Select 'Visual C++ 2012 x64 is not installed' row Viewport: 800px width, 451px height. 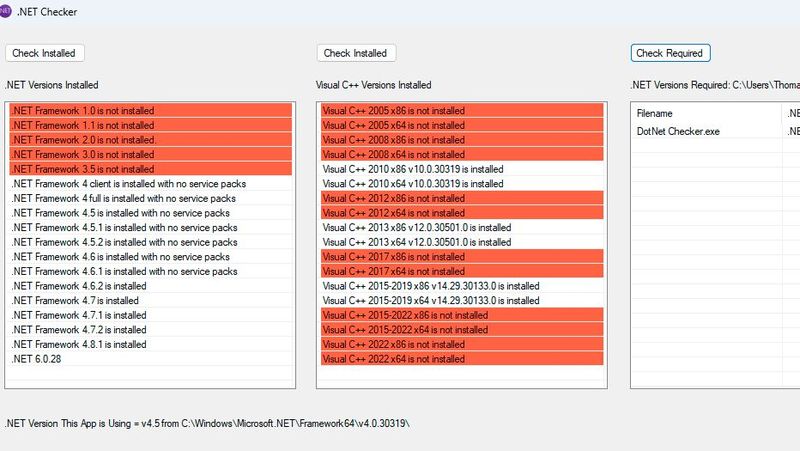tap(462, 213)
